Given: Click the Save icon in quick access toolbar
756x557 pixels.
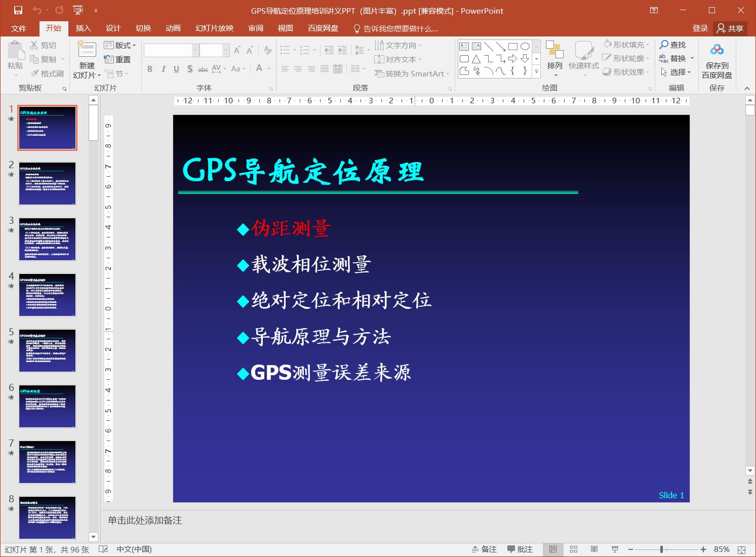Looking at the screenshot, I should click(x=18, y=10).
